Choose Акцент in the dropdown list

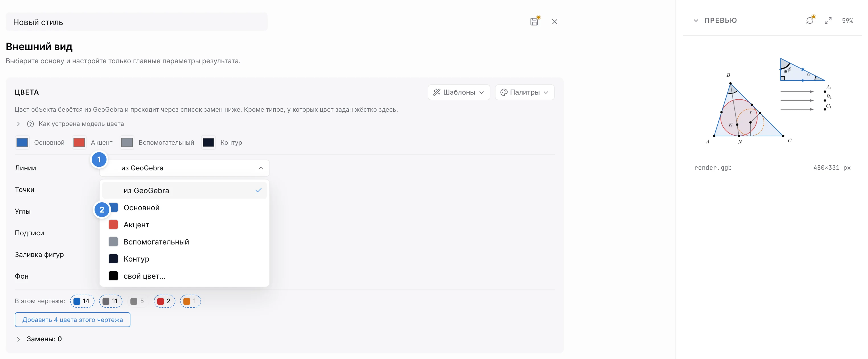click(x=184, y=225)
